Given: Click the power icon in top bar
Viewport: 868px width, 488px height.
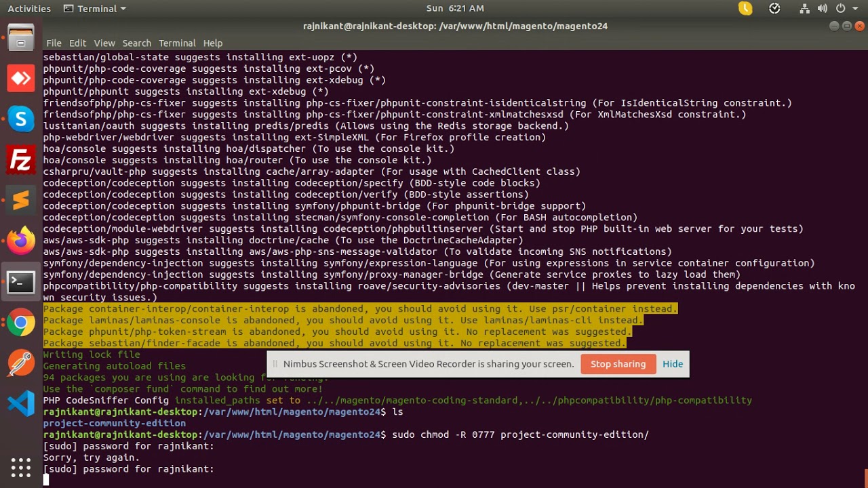Looking at the screenshot, I should pos(840,9).
